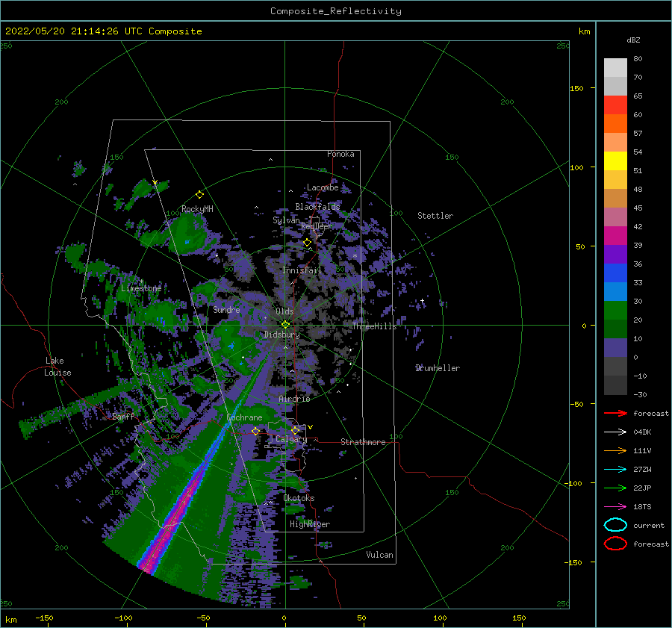Click the green 22JP arrow icon

[x=615, y=488]
